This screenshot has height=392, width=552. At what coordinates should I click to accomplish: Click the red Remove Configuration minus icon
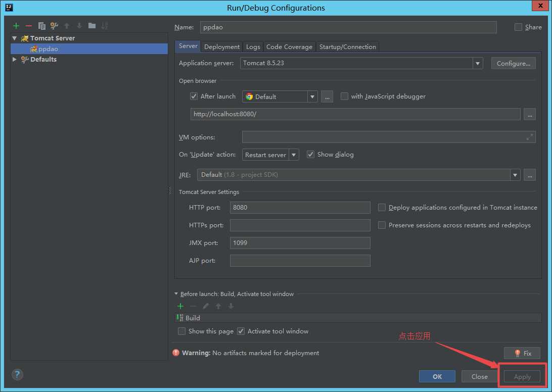[x=29, y=26]
